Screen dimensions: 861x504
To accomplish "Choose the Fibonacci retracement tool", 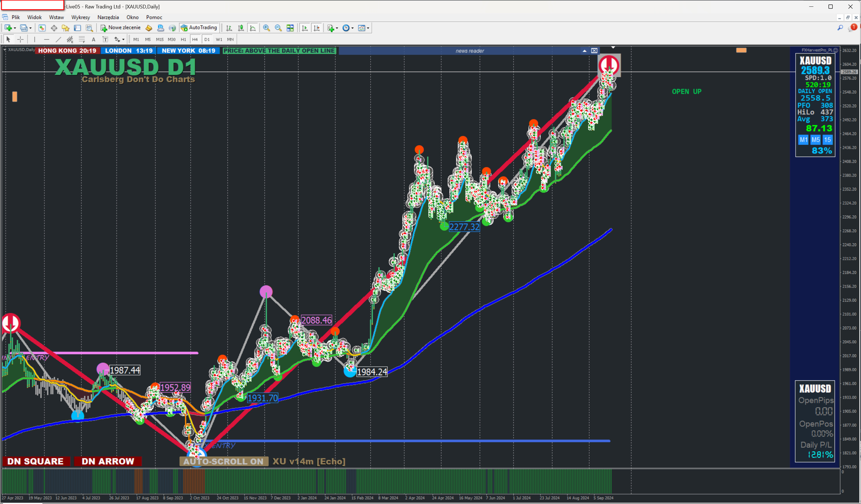I will click(82, 40).
